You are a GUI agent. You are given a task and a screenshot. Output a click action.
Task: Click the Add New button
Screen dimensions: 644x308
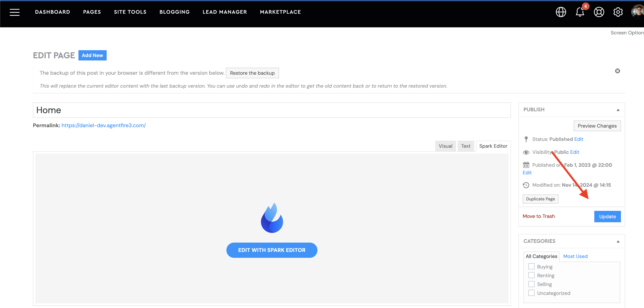coord(92,55)
